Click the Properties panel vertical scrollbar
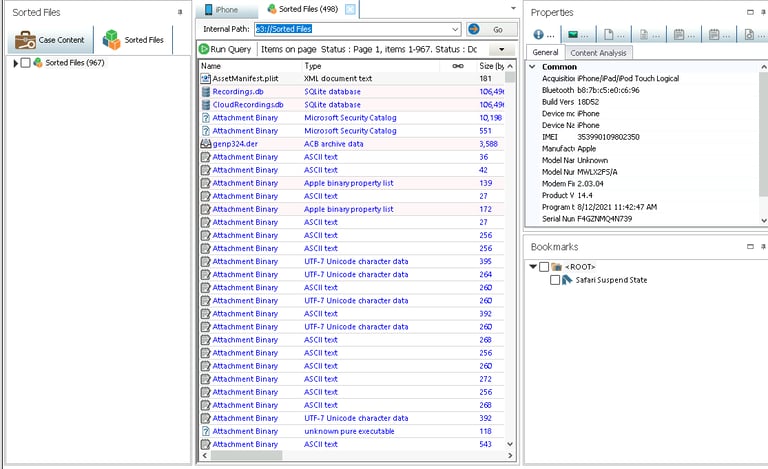Screen dimensions: 768x469 click(x=763, y=134)
